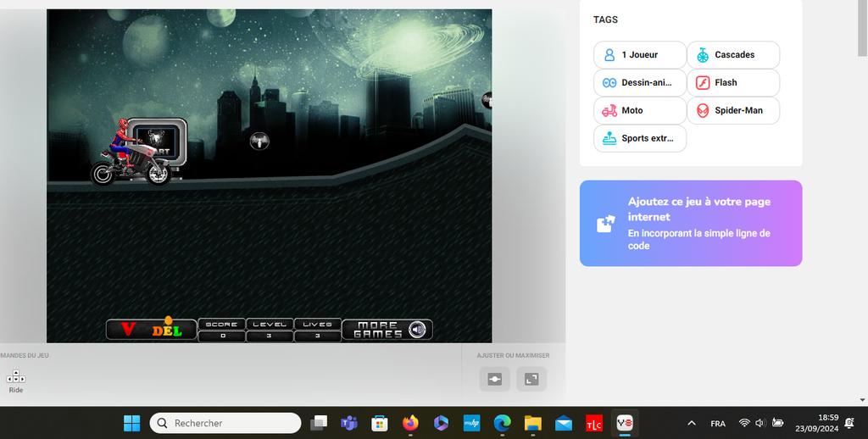Click the adjust game size button
Viewport: 868px width, 439px height.
[494, 380]
